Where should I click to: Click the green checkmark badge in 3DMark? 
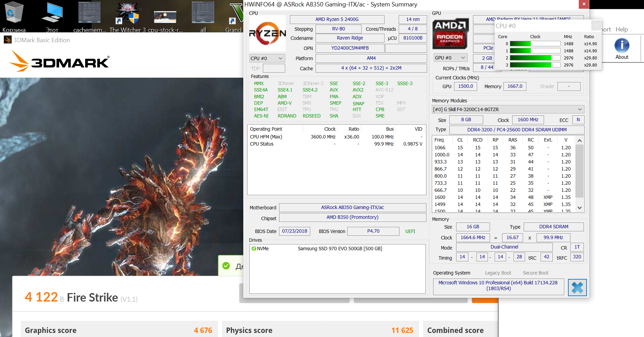tap(226, 266)
